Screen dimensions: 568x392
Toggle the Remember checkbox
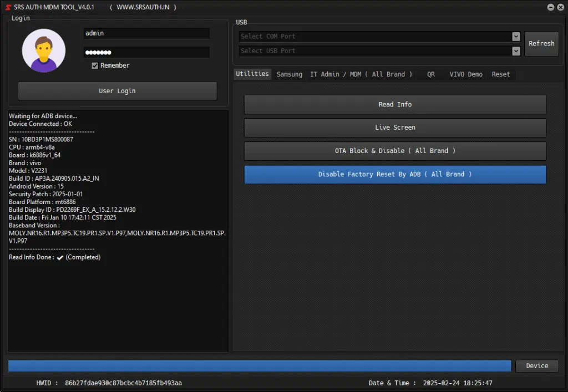[x=95, y=65]
